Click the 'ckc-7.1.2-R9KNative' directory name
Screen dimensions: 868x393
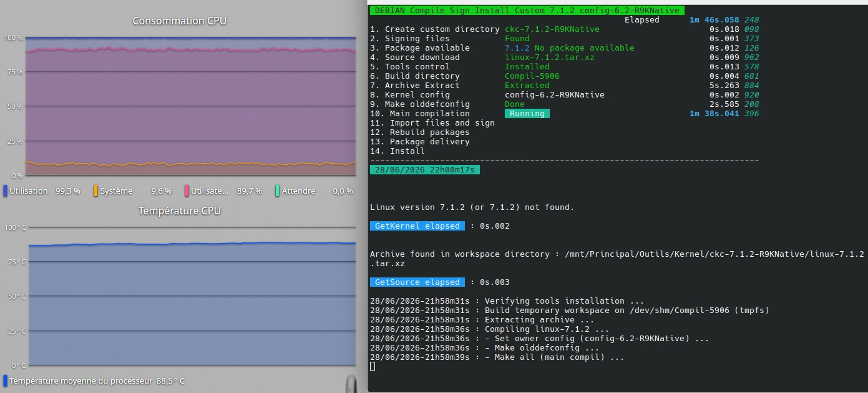click(x=552, y=29)
